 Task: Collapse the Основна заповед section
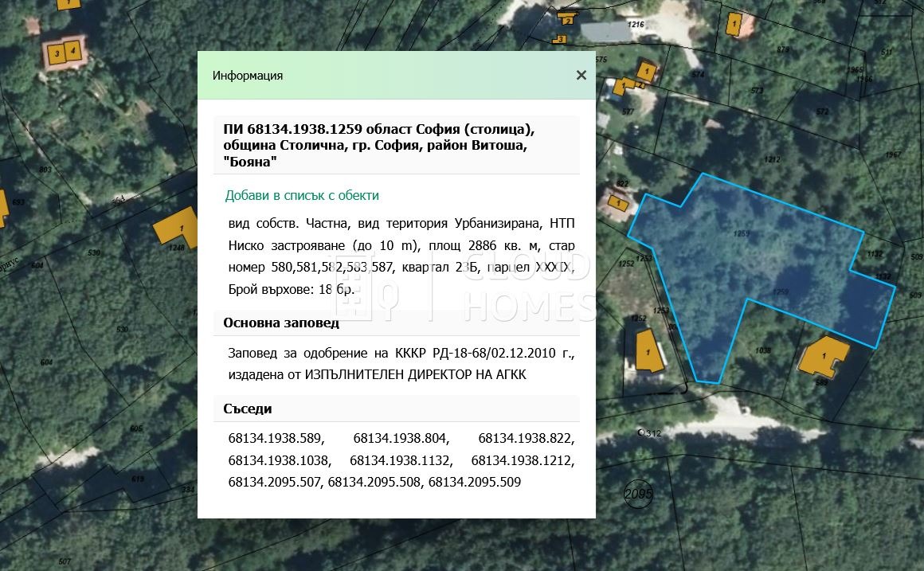tap(281, 323)
